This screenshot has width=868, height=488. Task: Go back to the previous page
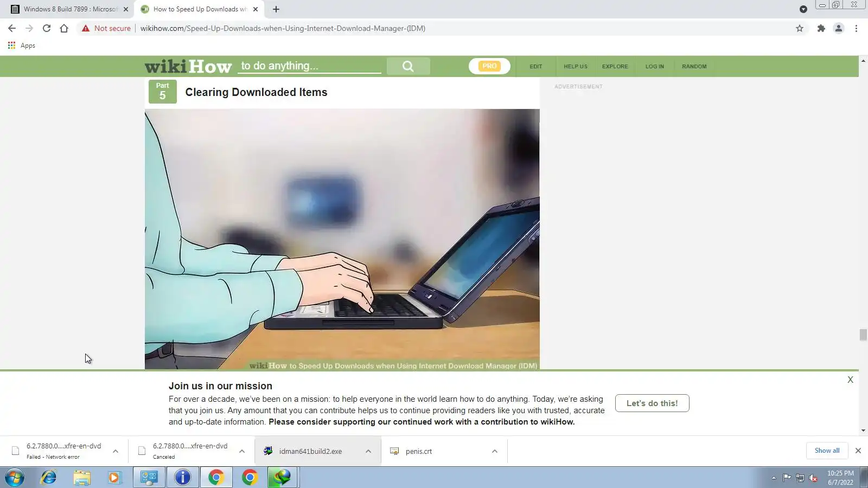click(12, 28)
